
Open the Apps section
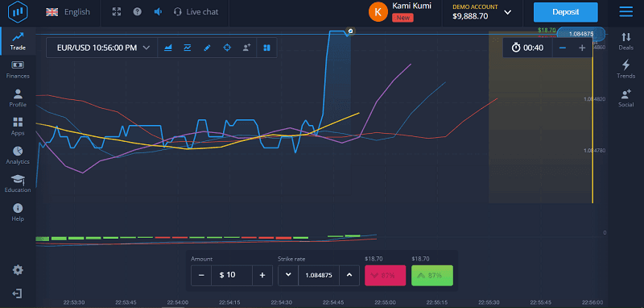click(x=18, y=127)
